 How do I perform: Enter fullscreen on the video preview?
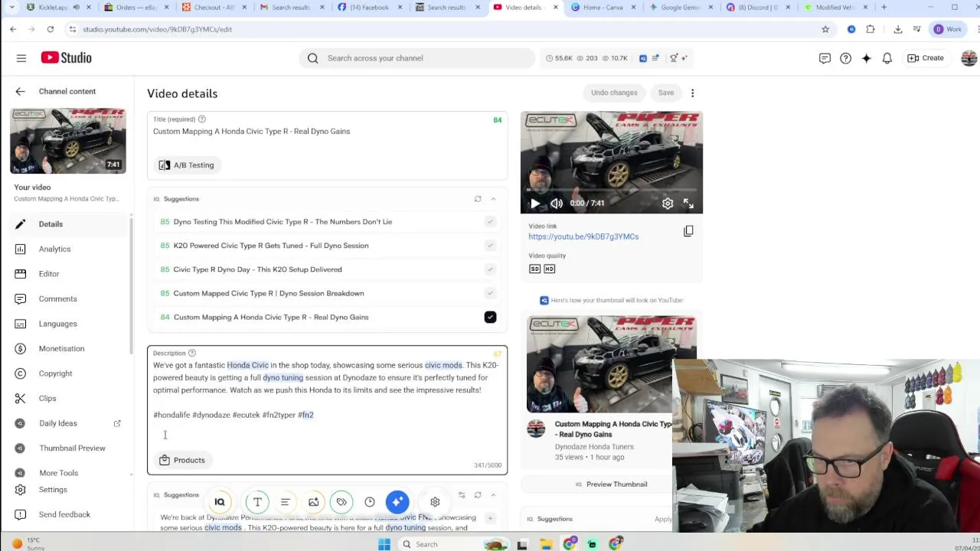(x=688, y=204)
